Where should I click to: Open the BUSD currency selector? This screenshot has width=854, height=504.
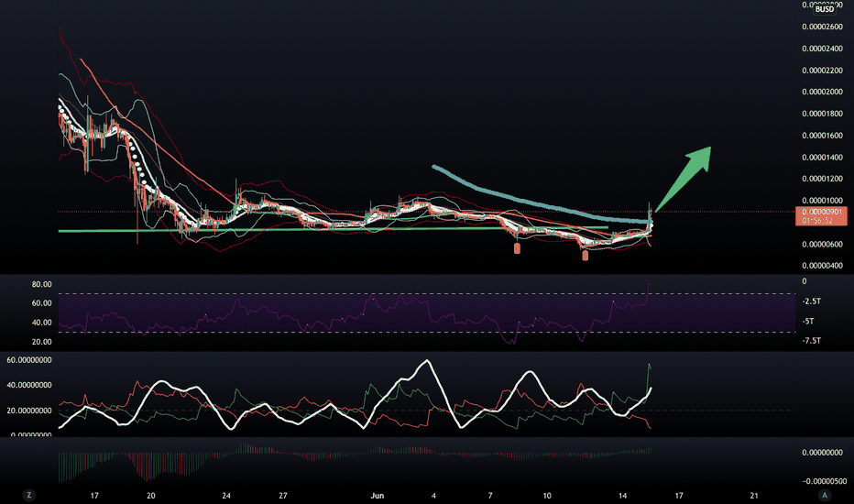coord(825,9)
